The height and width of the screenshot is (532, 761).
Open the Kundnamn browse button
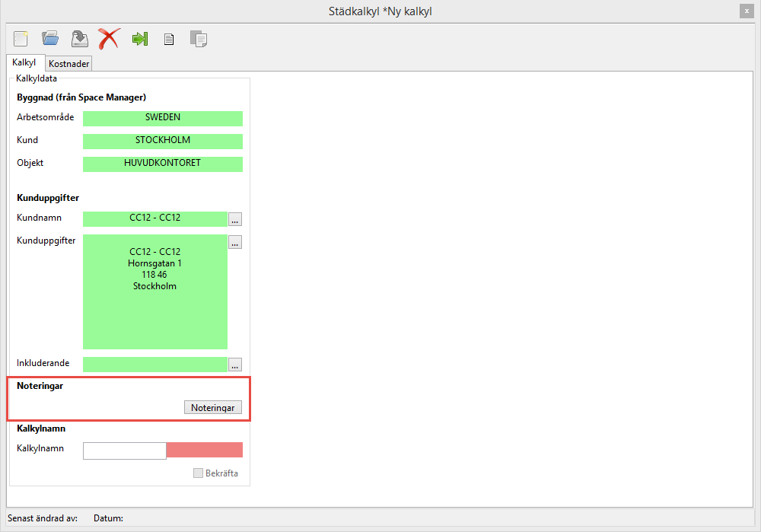(x=235, y=220)
